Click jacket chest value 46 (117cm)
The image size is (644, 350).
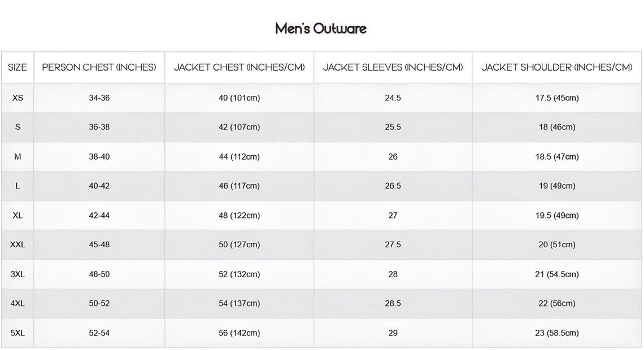click(239, 186)
